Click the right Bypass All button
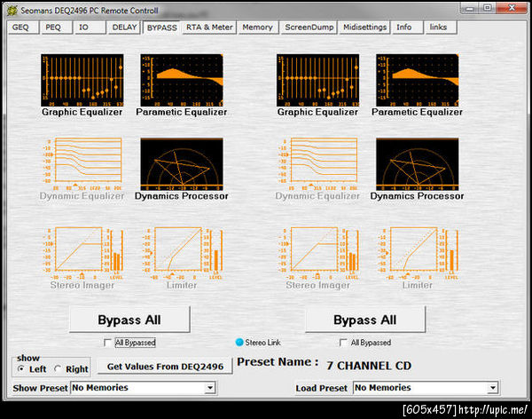 tap(365, 320)
